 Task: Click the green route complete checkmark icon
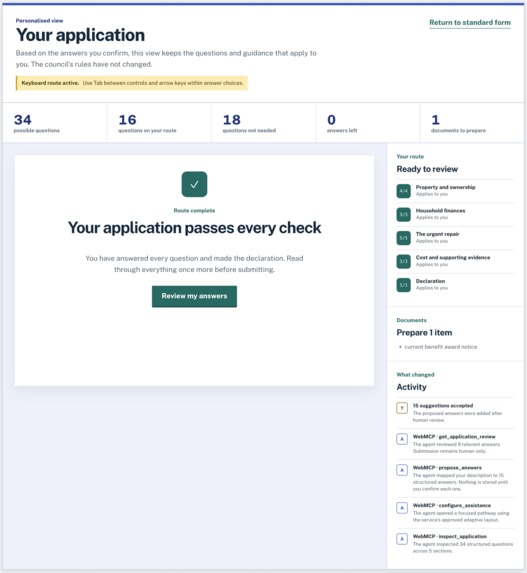(x=194, y=184)
